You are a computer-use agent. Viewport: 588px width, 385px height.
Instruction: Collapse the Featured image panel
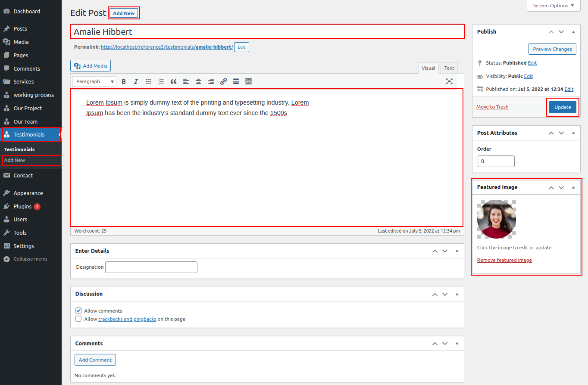(573, 187)
